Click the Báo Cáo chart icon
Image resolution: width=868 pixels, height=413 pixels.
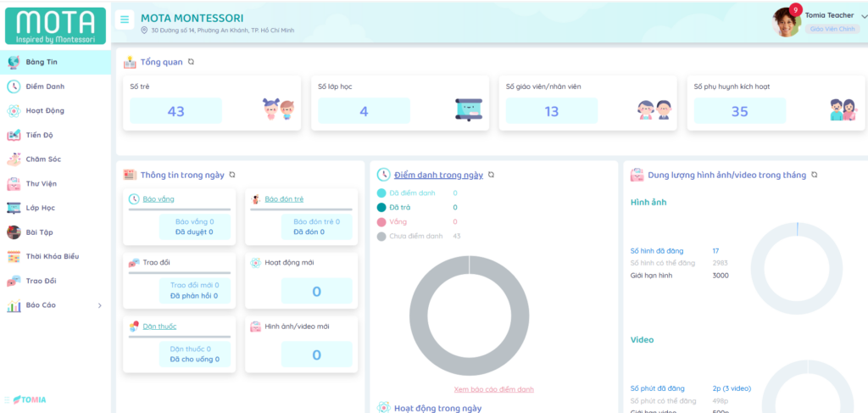click(x=14, y=305)
